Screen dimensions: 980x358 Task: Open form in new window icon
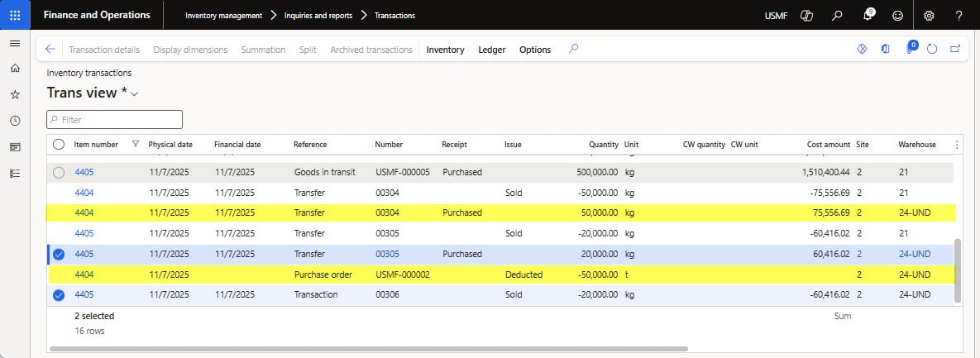(955, 49)
